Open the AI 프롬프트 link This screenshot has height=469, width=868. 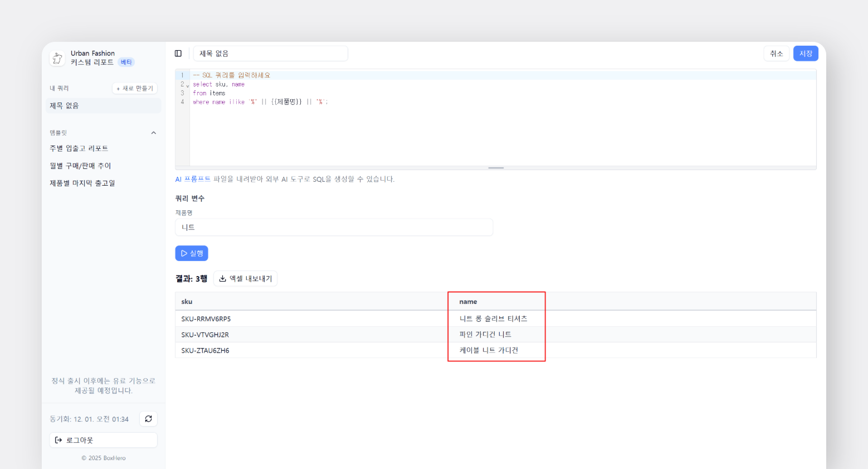click(193, 179)
